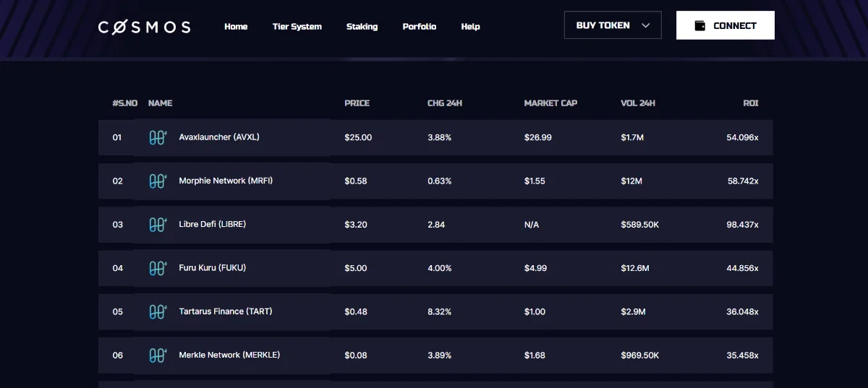Click the 54.096x ROI value
The height and width of the screenshot is (388, 868).
[743, 137]
